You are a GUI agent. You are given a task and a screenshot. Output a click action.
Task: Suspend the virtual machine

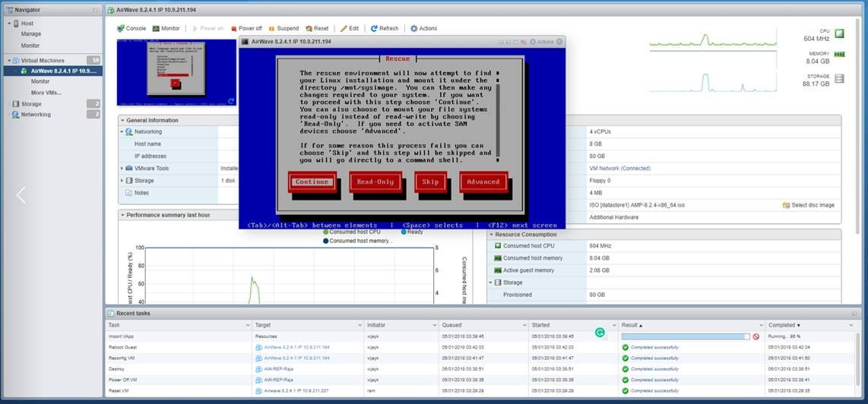(284, 28)
